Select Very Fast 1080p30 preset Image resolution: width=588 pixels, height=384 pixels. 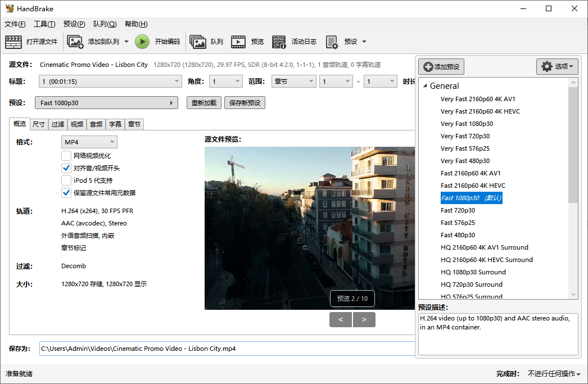click(467, 124)
